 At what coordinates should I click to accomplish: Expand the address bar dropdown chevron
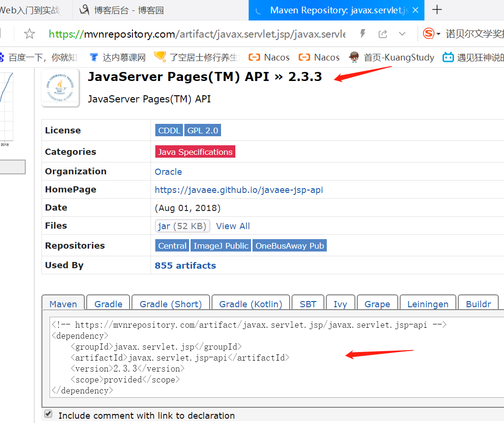(x=402, y=33)
